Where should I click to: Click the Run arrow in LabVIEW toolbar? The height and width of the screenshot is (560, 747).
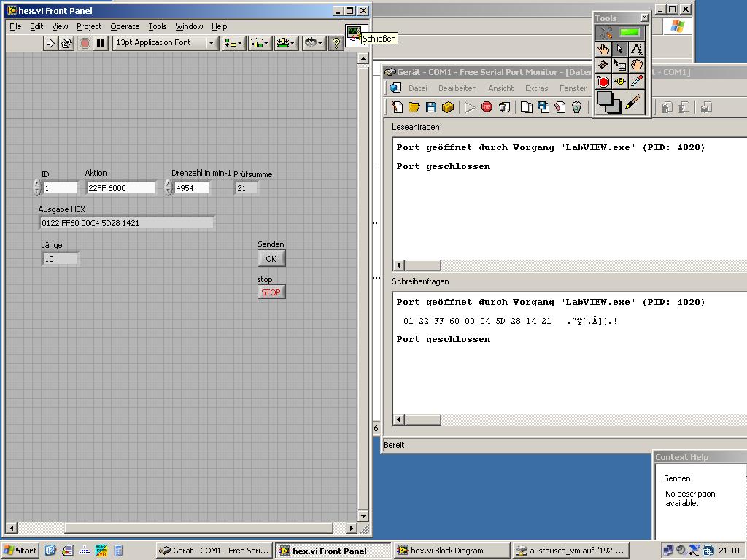point(50,43)
